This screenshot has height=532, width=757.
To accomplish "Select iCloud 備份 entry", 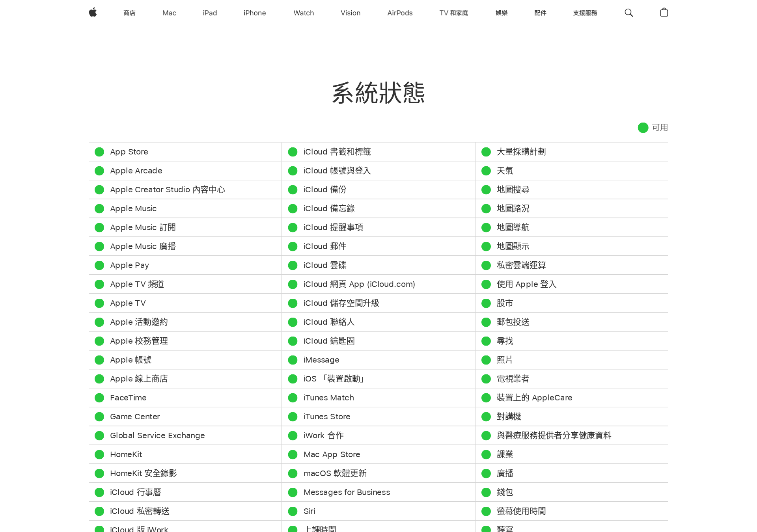I will tap(325, 190).
